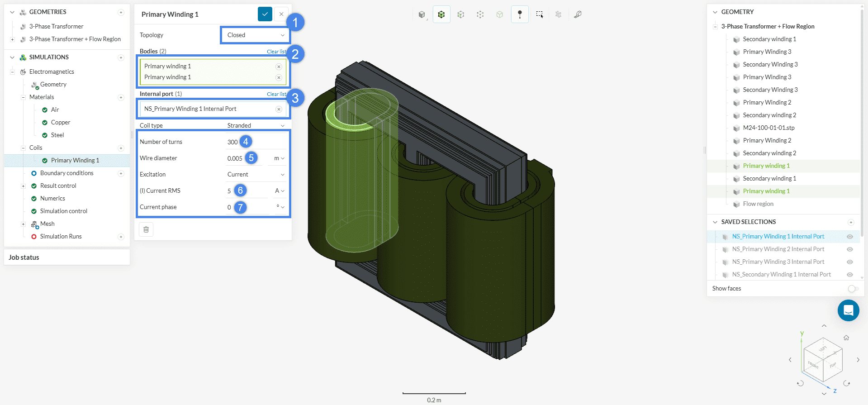
Task: Select the volume picking mode cube icon
Action: (x=441, y=14)
